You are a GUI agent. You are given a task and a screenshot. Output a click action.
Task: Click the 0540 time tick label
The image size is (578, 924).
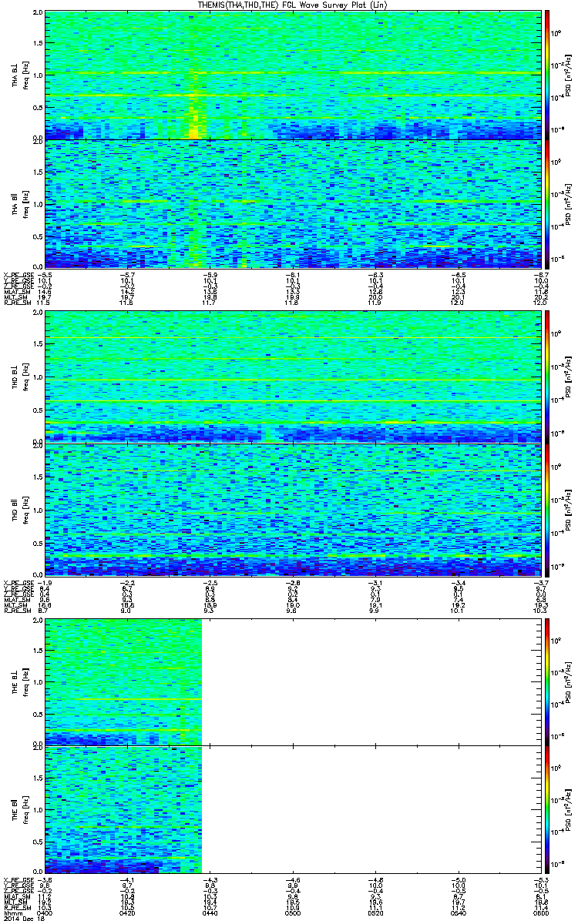click(457, 913)
